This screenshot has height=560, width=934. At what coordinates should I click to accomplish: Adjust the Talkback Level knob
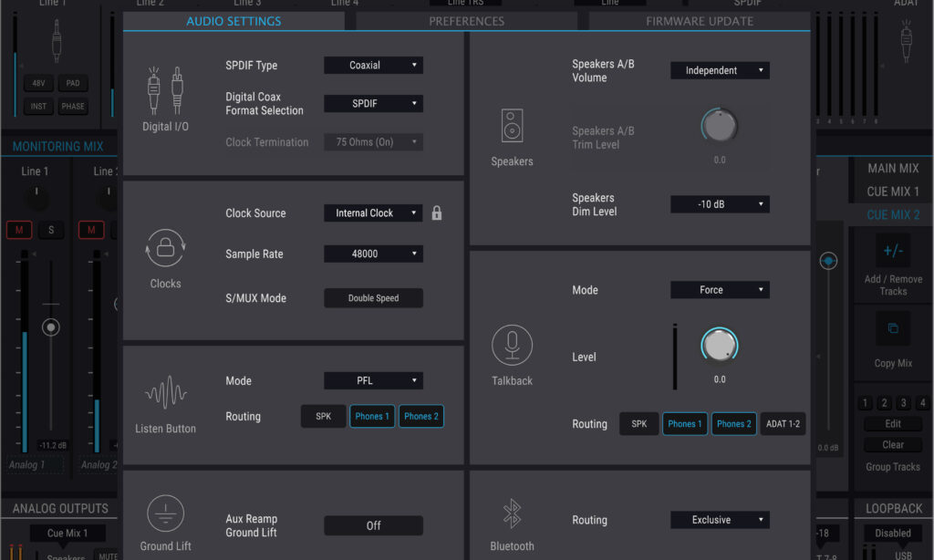[x=720, y=345]
